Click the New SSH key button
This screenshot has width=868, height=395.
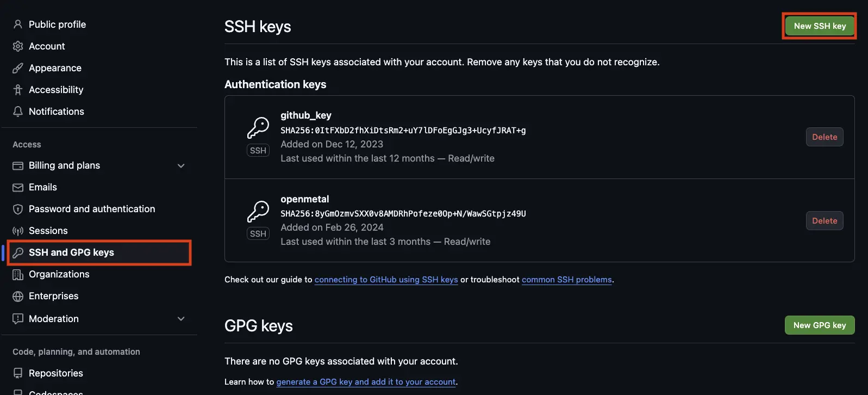point(820,26)
